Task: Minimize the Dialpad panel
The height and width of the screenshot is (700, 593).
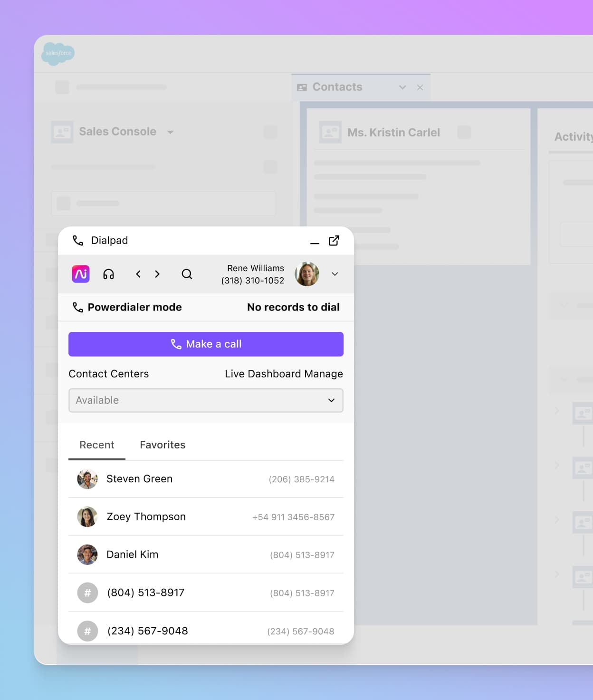Action: point(315,242)
